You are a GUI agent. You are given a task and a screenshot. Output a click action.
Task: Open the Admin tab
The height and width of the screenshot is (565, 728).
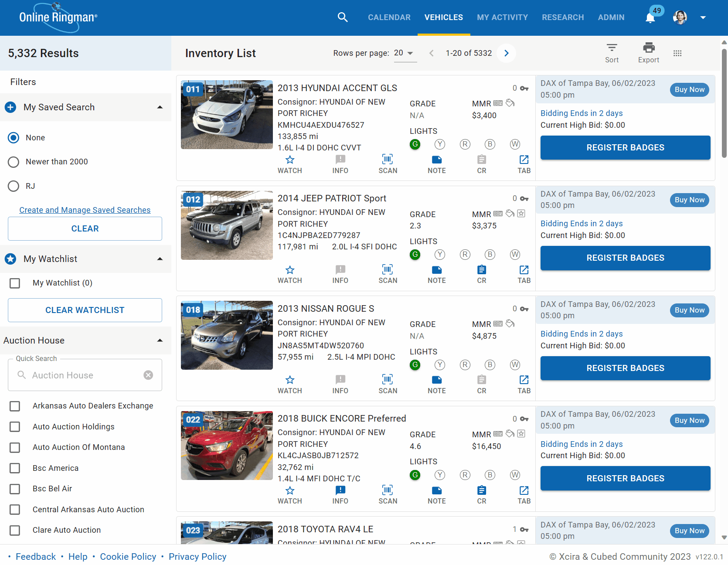(x=611, y=17)
